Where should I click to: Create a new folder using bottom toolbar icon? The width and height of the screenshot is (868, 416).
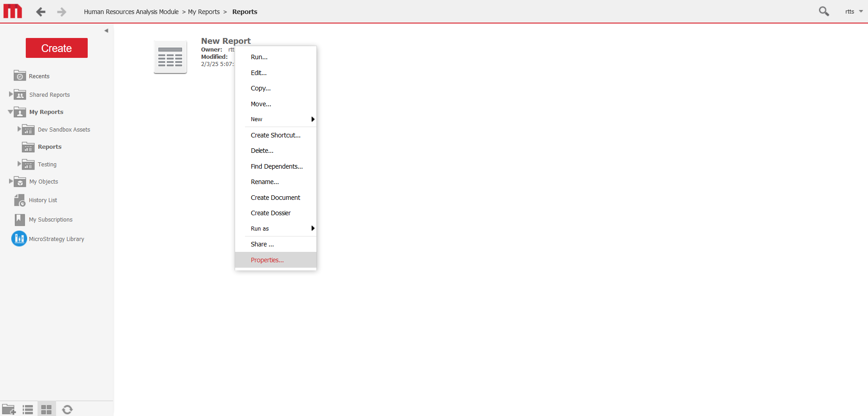point(9,409)
